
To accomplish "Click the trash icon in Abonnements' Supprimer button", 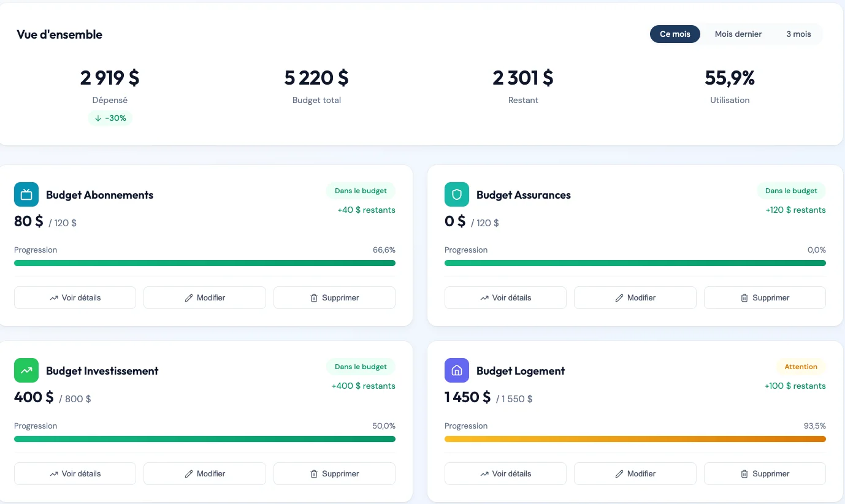I will point(313,297).
